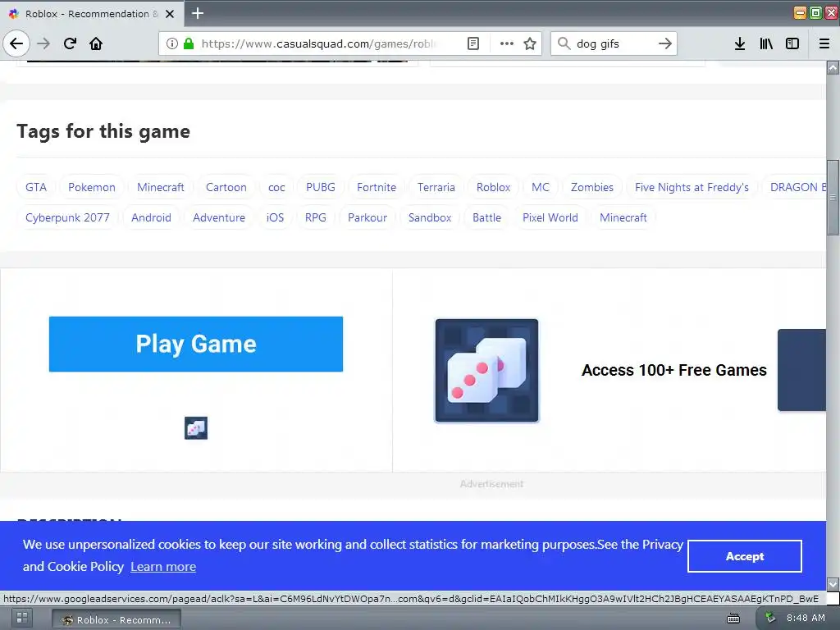This screenshot has height=630, width=840.
Task: Toggle the sidebar view icon
Action: pyautogui.click(x=792, y=43)
